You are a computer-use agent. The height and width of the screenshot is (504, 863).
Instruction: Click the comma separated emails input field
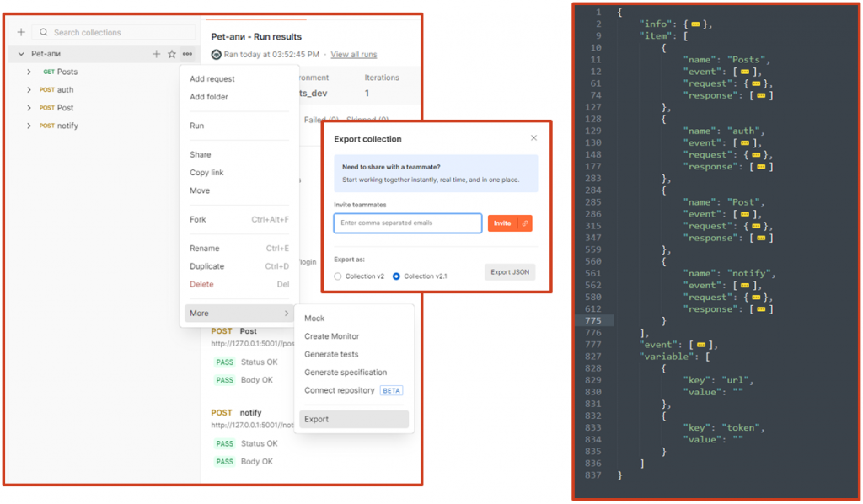(x=408, y=223)
